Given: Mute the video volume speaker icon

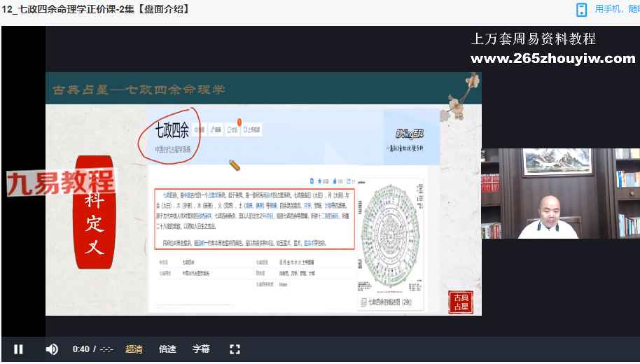Looking at the screenshot, I should click(52, 349).
